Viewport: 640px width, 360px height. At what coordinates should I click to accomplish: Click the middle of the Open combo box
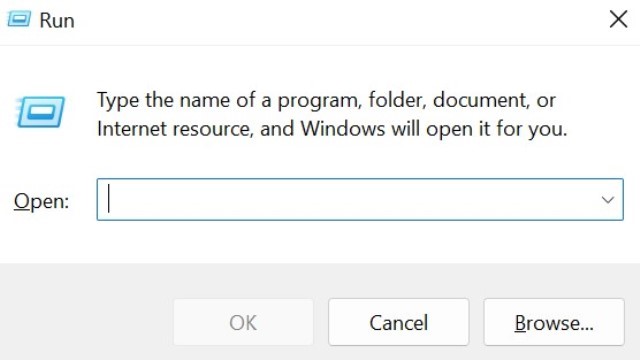click(360, 200)
